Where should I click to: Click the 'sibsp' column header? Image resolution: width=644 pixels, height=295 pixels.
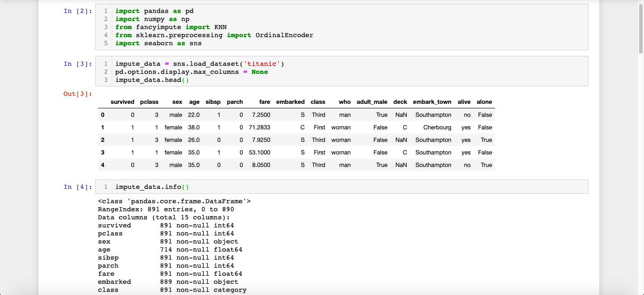213,102
